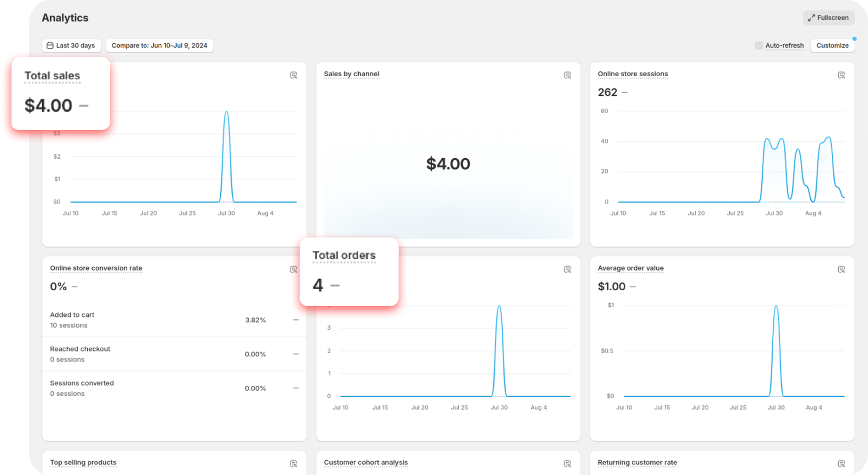This screenshot has width=868, height=475.
Task: Enable the Auto-refresh checkbox
Action: click(759, 46)
